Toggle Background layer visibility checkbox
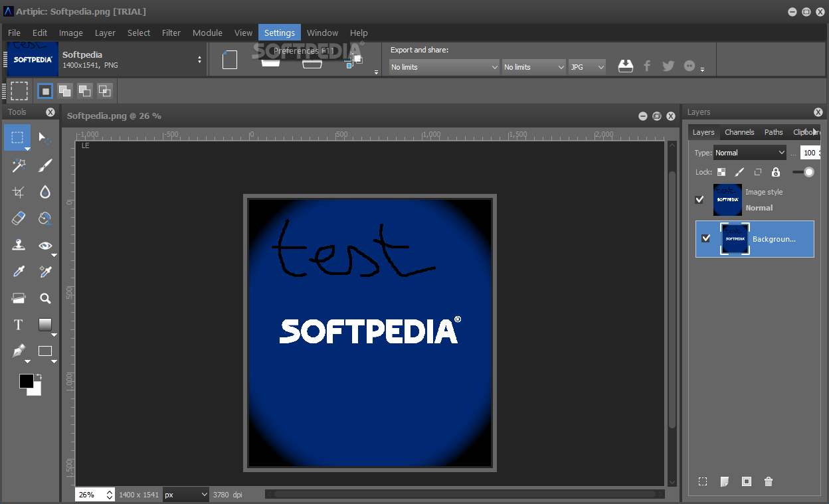The width and height of the screenshot is (829, 504). click(706, 238)
